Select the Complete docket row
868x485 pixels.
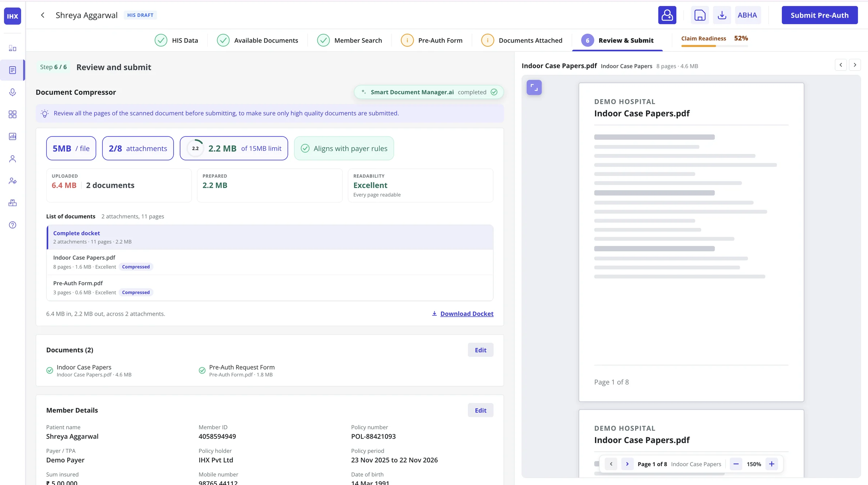coord(270,237)
